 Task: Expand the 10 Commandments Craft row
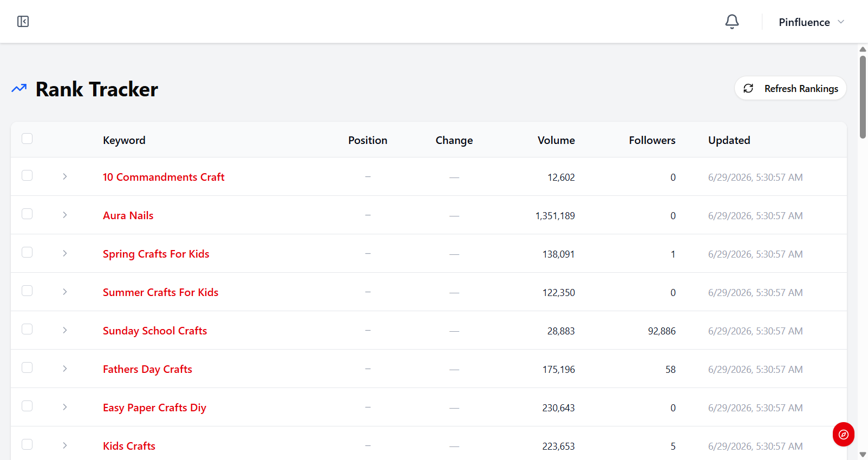pyautogui.click(x=64, y=176)
